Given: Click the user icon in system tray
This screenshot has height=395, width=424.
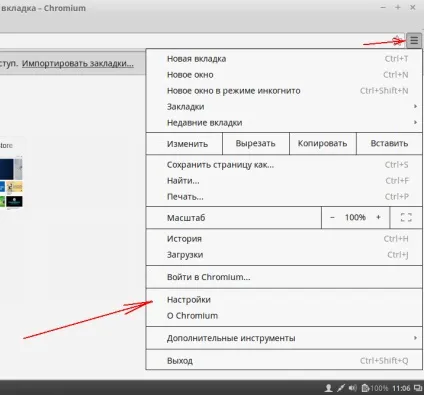Looking at the screenshot, I should coord(328,388).
